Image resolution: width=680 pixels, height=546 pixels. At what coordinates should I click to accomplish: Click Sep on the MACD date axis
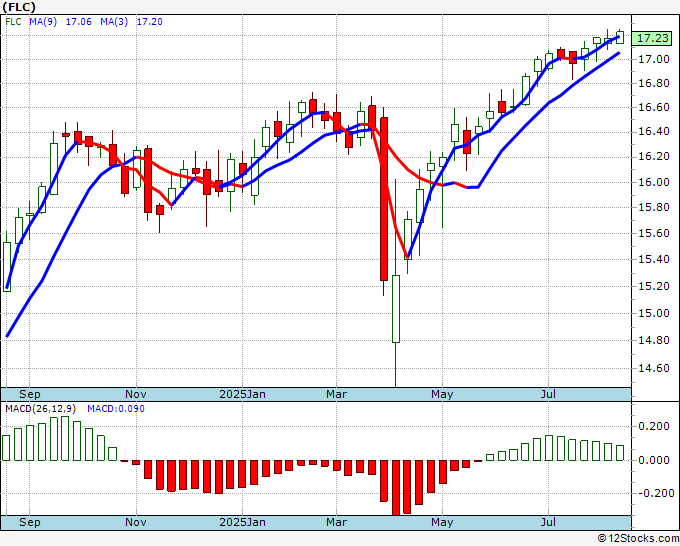tap(29, 522)
